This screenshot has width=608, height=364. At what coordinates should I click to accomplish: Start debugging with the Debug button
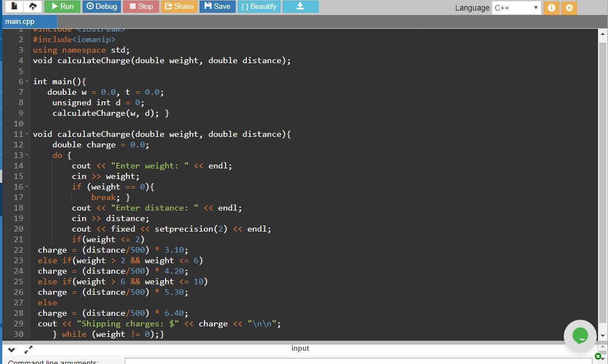pyautogui.click(x=102, y=7)
